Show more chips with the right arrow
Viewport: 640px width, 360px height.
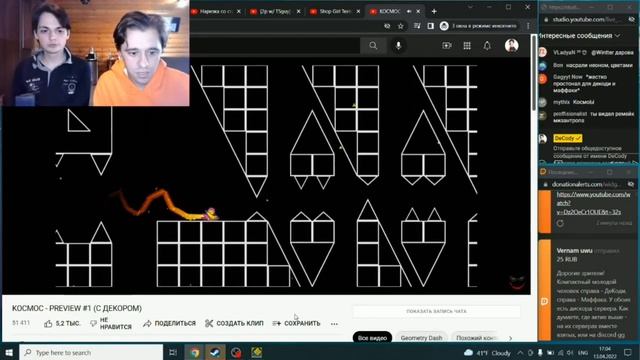(x=511, y=338)
